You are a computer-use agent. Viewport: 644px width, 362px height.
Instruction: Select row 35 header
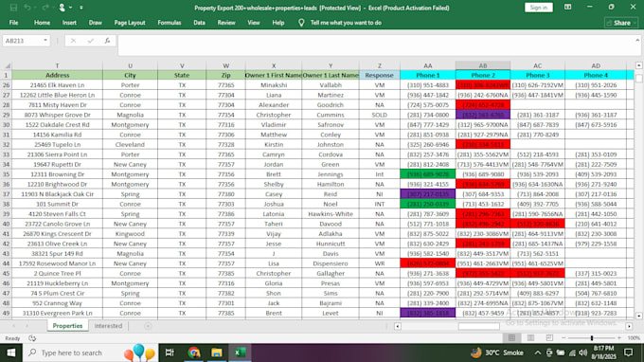7,174
